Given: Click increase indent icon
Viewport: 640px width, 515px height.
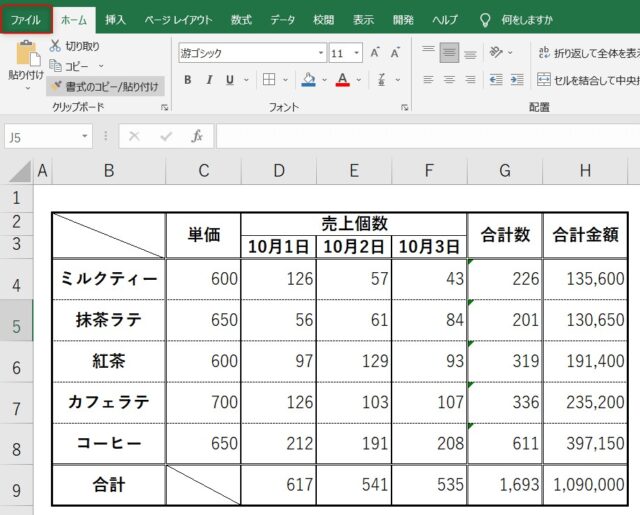Looking at the screenshot, I should tap(517, 80).
